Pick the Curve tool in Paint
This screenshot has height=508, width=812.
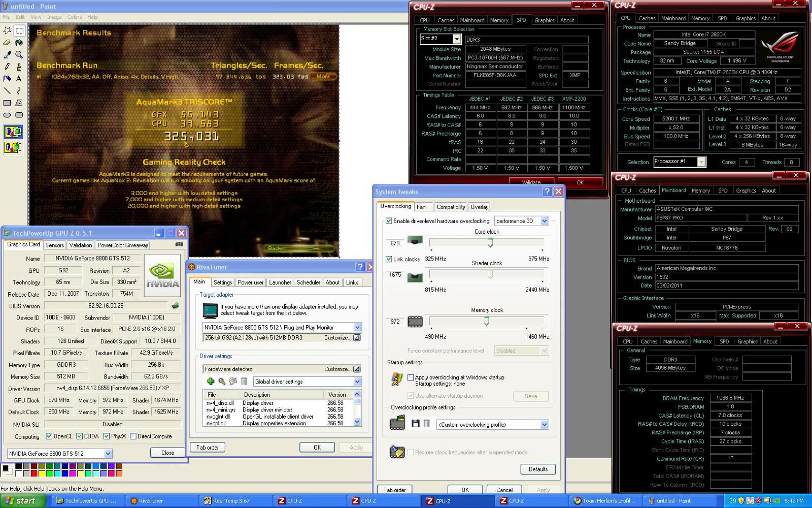pos(19,91)
